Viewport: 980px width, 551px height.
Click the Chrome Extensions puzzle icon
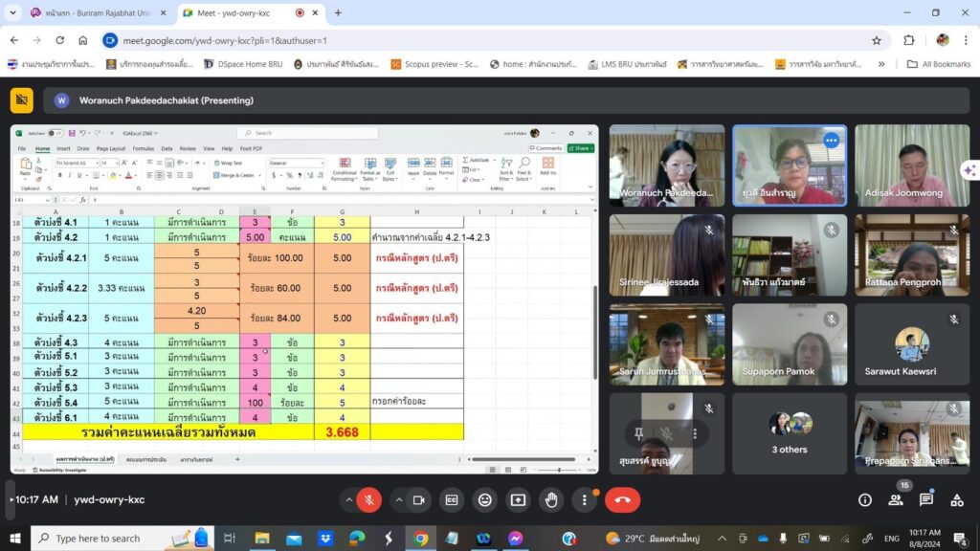tap(909, 40)
